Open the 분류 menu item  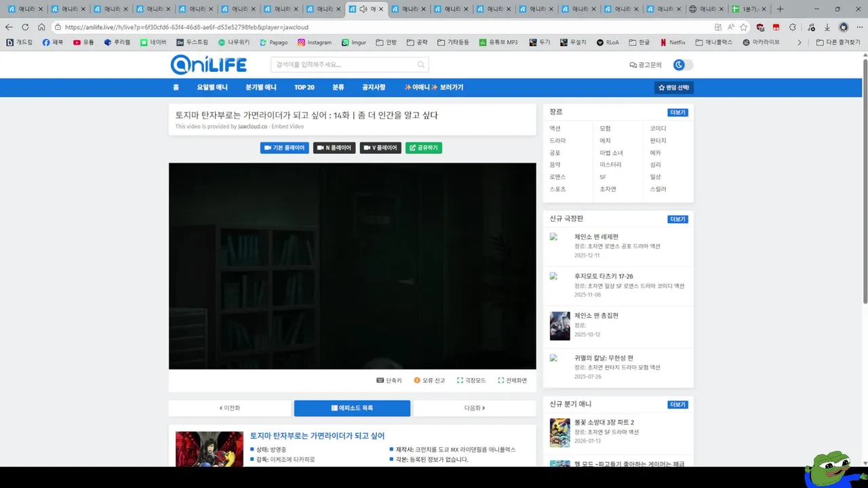coord(338,87)
